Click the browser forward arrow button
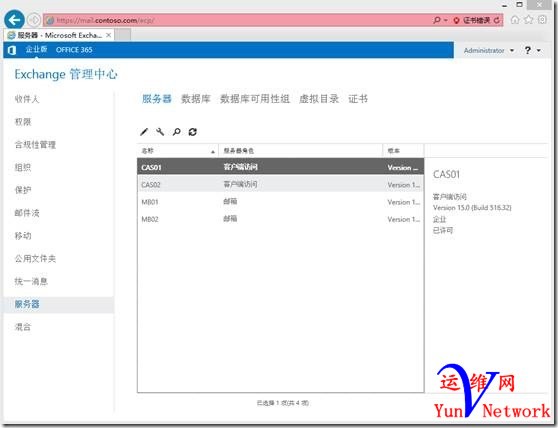Screen dimensions: 558x428 [x=34, y=20]
